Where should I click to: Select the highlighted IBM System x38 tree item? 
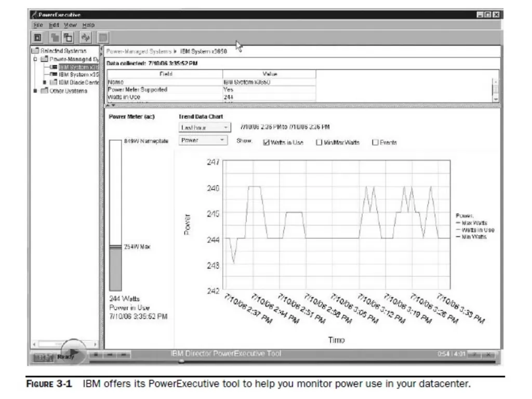pos(79,67)
